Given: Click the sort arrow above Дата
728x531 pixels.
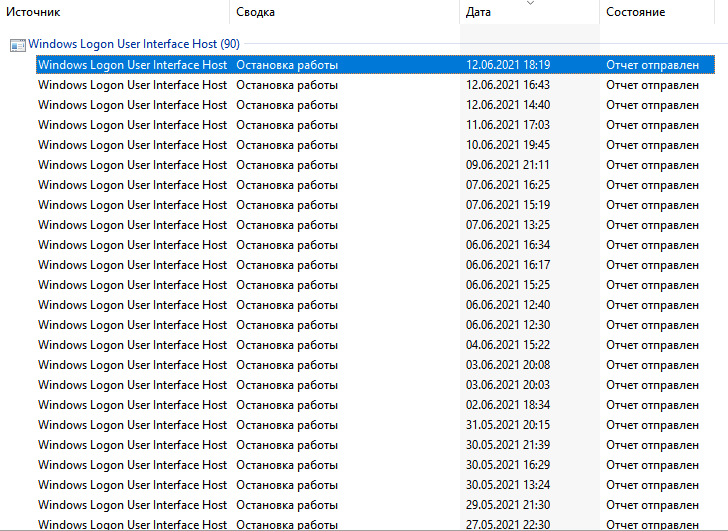Looking at the screenshot, I should pyautogui.click(x=530, y=3).
